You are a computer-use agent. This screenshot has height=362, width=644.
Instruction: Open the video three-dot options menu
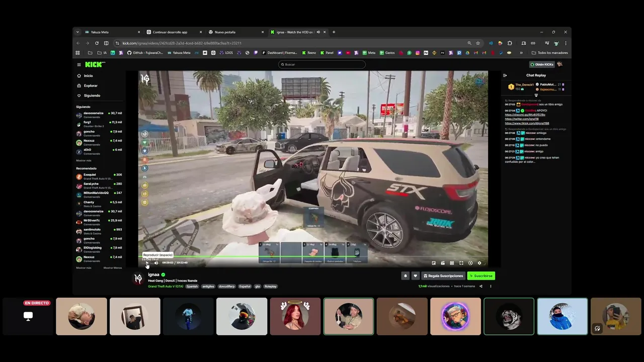(x=491, y=286)
